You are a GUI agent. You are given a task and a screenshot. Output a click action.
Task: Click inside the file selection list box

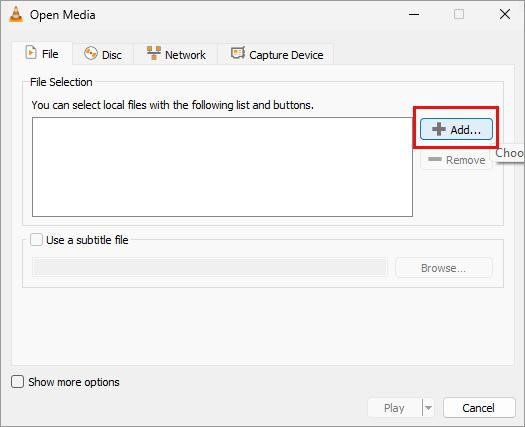pyautogui.click(x=222, y=167)
